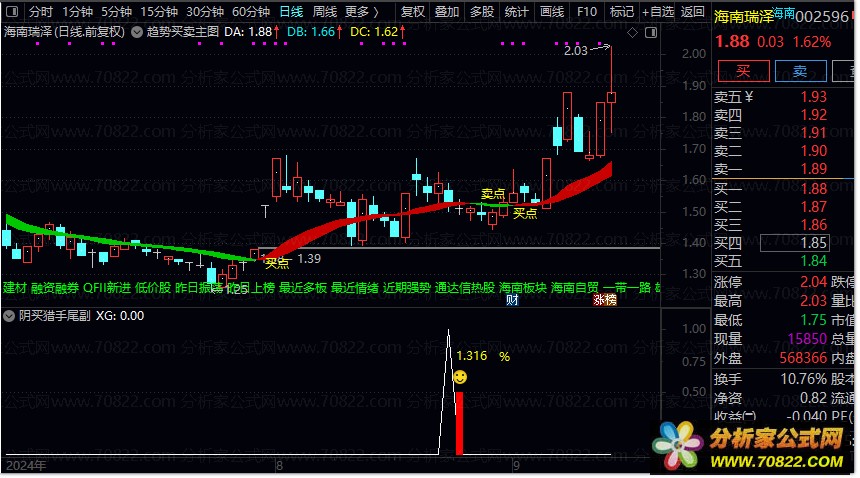The width and height of the screenshot is (860, 478).
Task: Click the 2.03 high price label
Action: coord(575,51)
